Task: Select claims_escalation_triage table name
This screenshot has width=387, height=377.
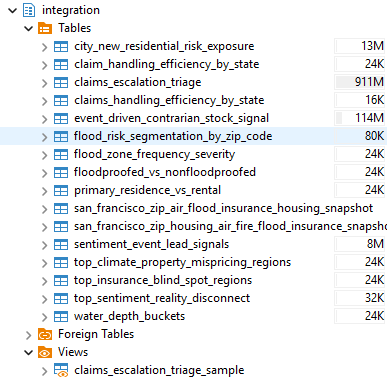Action: pyautogui.click(x=138, y=82)
